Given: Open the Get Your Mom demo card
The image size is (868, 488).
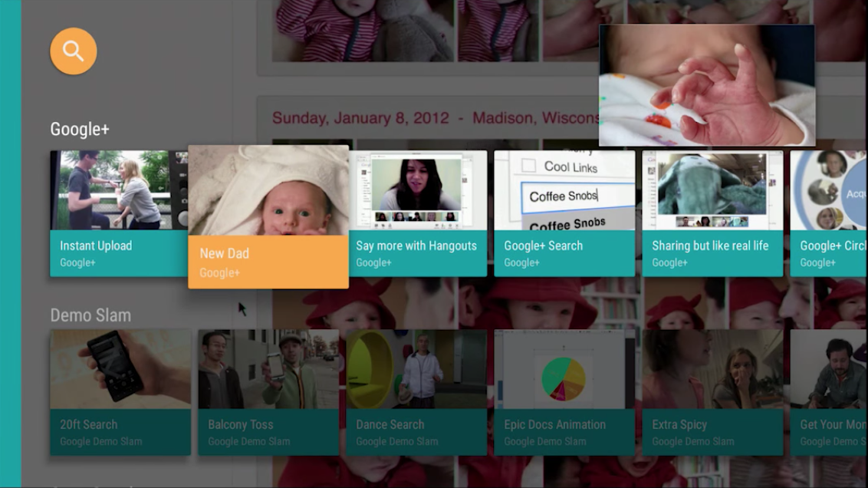Looking at the screenshot, I should pos(829,392).
